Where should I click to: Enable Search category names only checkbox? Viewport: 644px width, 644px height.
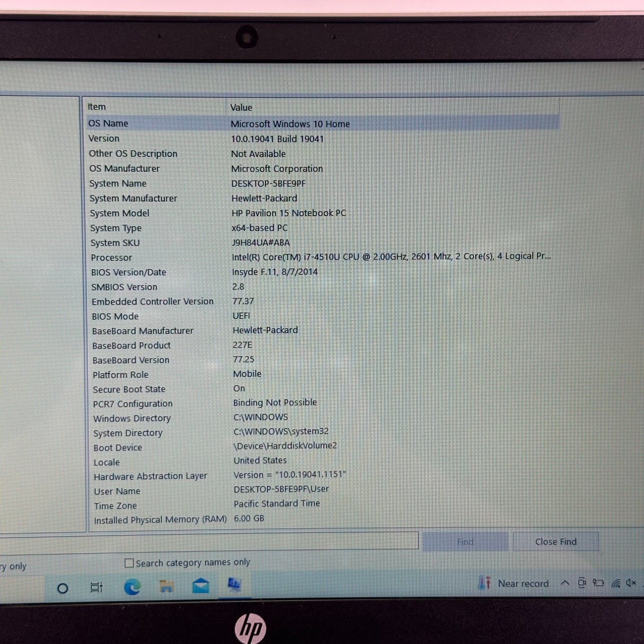(129, 563)
